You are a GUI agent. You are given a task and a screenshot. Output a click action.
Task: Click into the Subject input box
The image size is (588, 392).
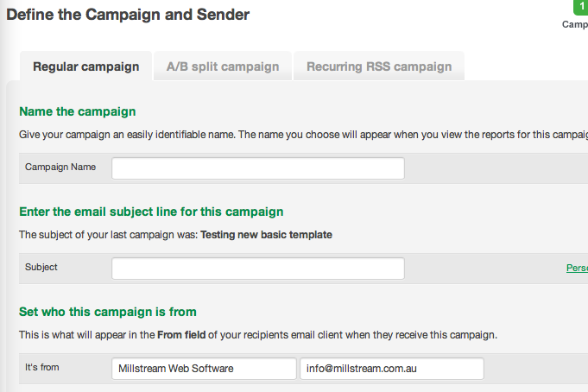click(x=258, y=269)
